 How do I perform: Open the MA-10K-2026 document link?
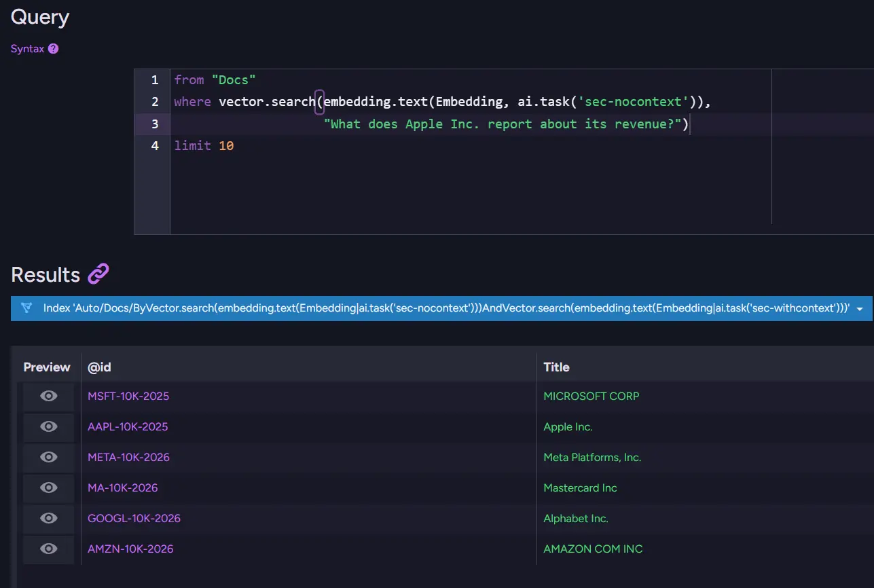point(123,488)
